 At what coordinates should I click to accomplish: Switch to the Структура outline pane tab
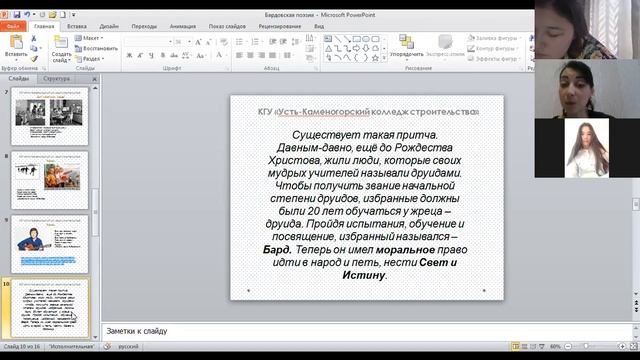tap(56, 78)
